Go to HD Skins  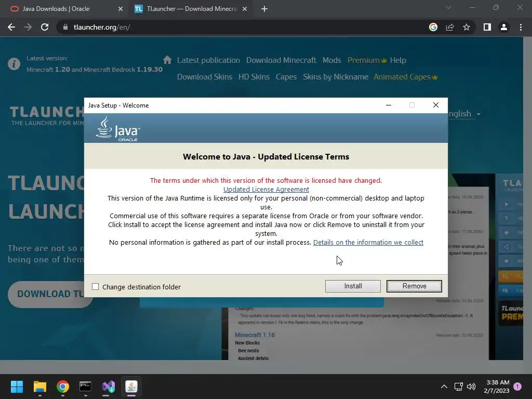tap(254, 77)
